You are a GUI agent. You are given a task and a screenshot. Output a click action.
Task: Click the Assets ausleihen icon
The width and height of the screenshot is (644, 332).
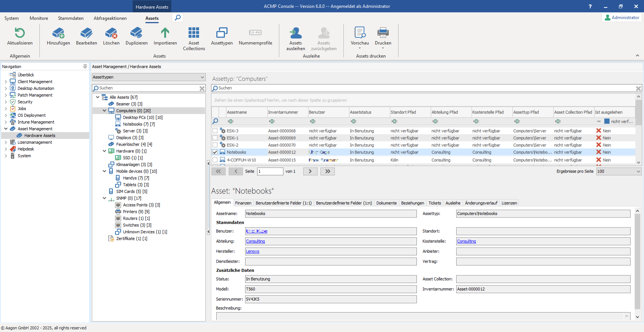click(x=295, y=33)
